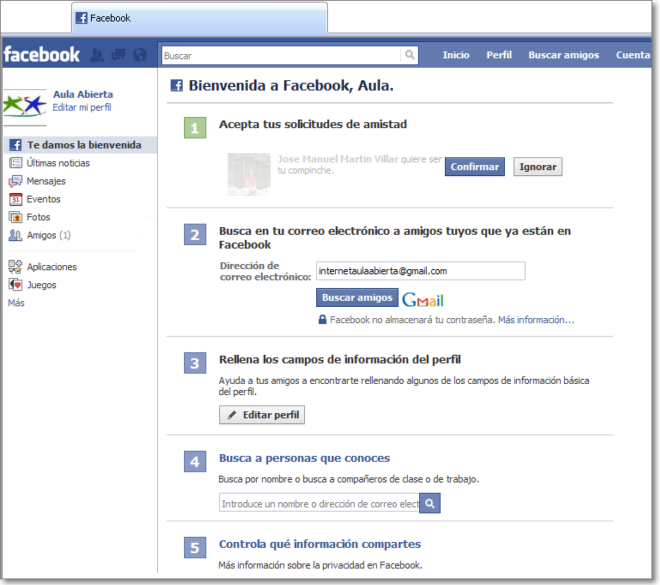Open the messages icon in blue header
The image size is (660, 585).
click(x=118, y=55)
